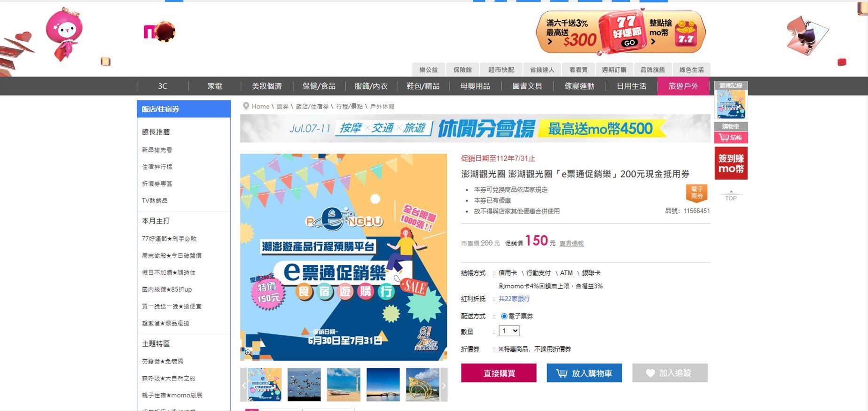The width and height of the screenshot is (868, 411).
Task: Open the 母嬰用品 category menu
Action: (x=475, y=86)
